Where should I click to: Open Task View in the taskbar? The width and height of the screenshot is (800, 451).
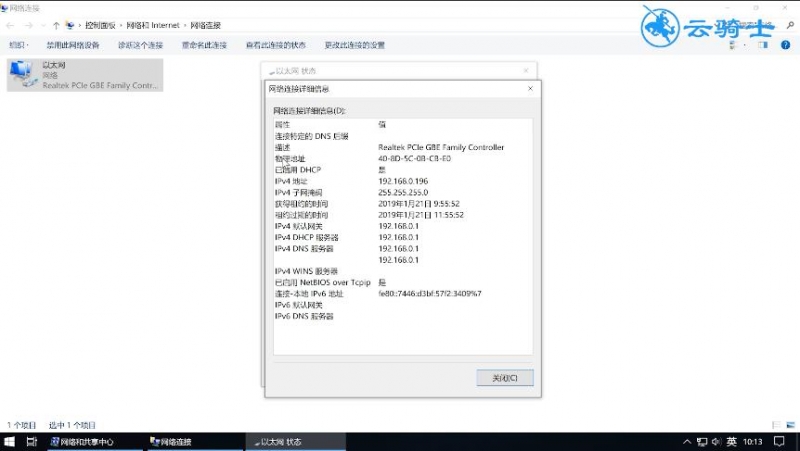tap(32, 442)
